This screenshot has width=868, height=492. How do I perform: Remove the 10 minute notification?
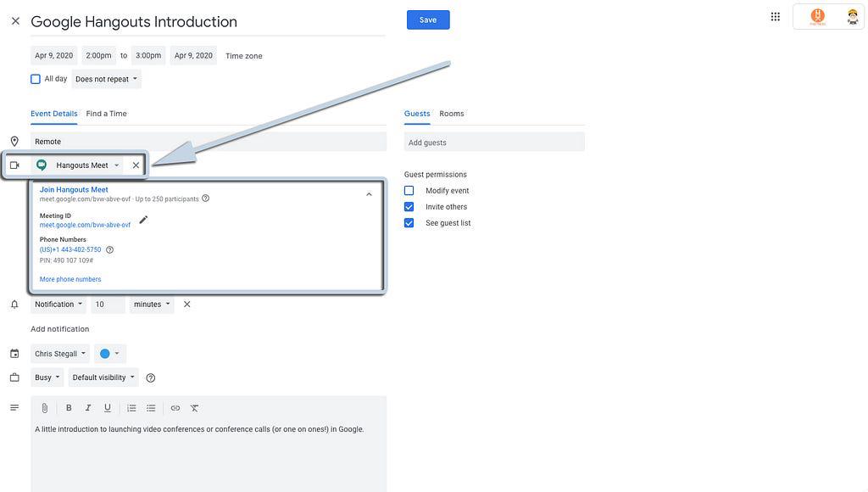click(187, 305)
